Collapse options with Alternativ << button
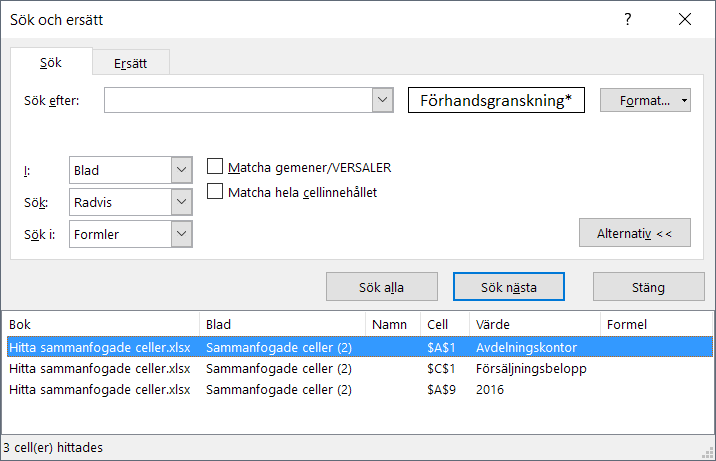The height and width of the screenshot is (461, 716). click(635, 233)
